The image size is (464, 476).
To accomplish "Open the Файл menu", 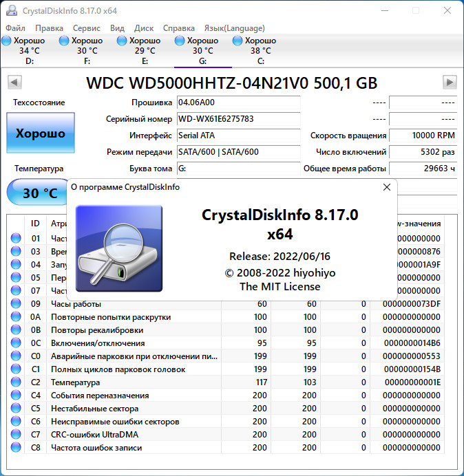I will pyautogui.click(x=15, y=28).
